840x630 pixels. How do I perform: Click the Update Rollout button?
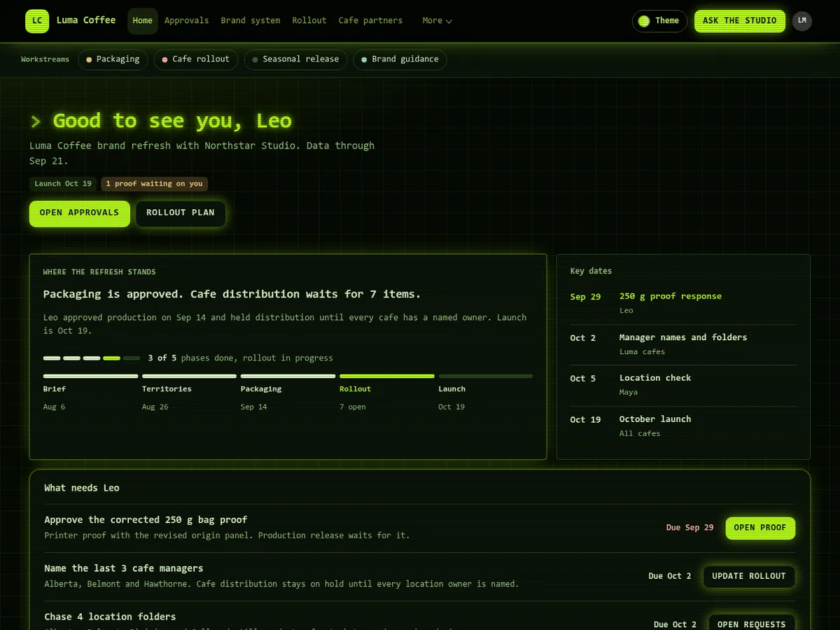pos(749,576)
